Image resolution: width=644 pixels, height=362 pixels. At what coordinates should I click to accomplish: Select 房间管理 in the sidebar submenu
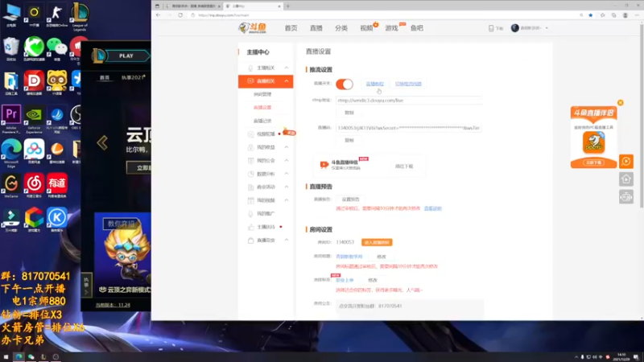(262, 94)
